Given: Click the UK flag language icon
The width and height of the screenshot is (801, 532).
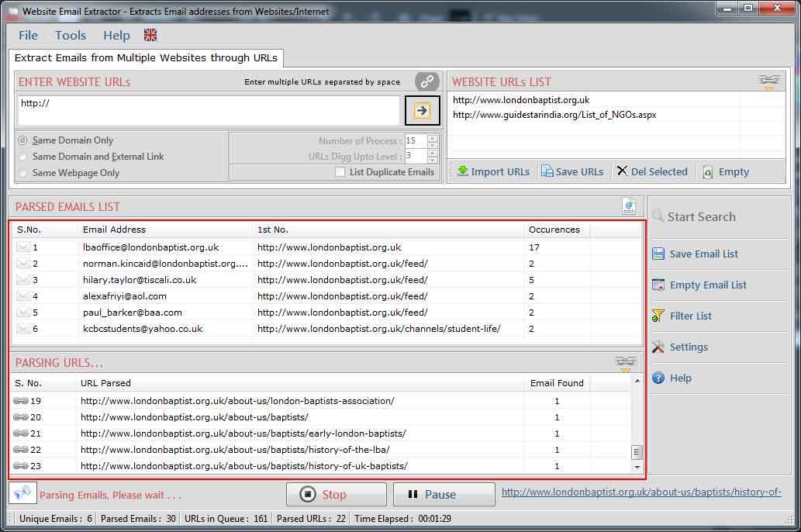Looking at the screenshot, I should coord(150,35).
